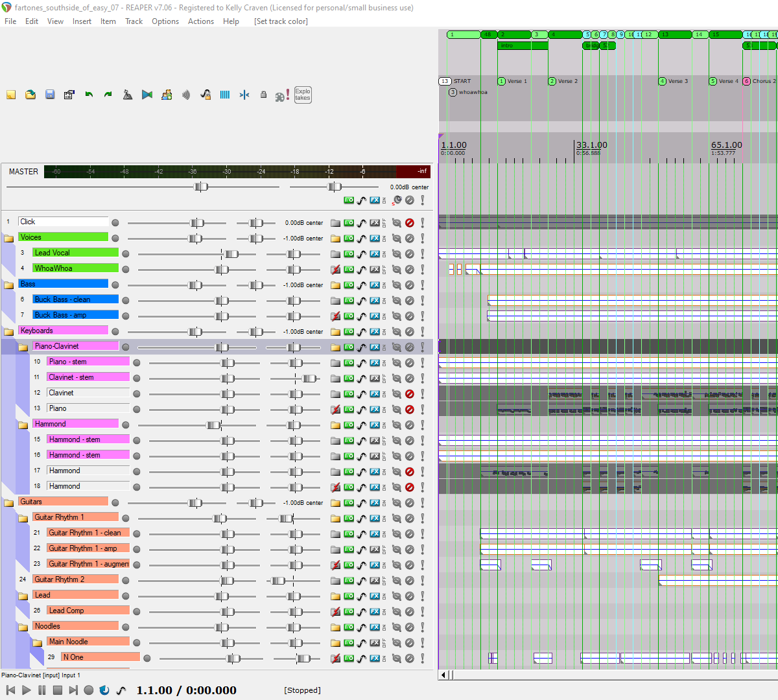The height and width of the screenshot is (700, 778).
Task: Open project settings from the toolbar
Action: tap(69, 95)
